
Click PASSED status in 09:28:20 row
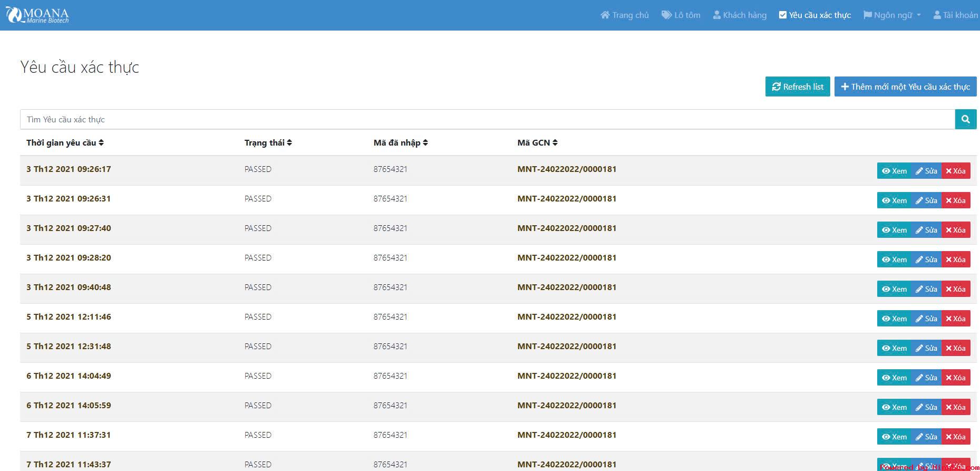pos(258,258)
